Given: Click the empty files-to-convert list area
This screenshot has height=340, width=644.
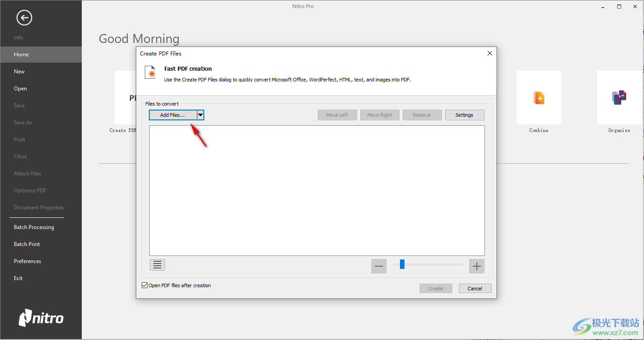Looking at the screenshot, I should pyautogui.click(x=317, y=191).
